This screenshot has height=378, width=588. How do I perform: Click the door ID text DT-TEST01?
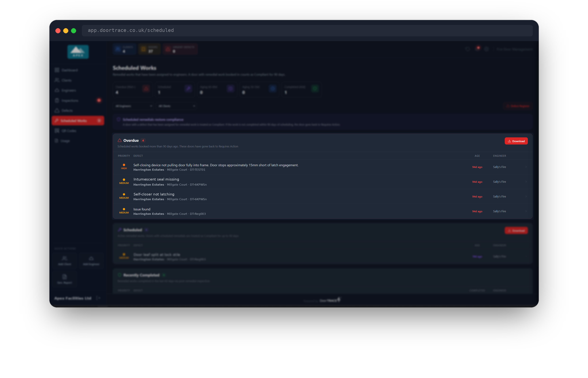click(197, 170)
